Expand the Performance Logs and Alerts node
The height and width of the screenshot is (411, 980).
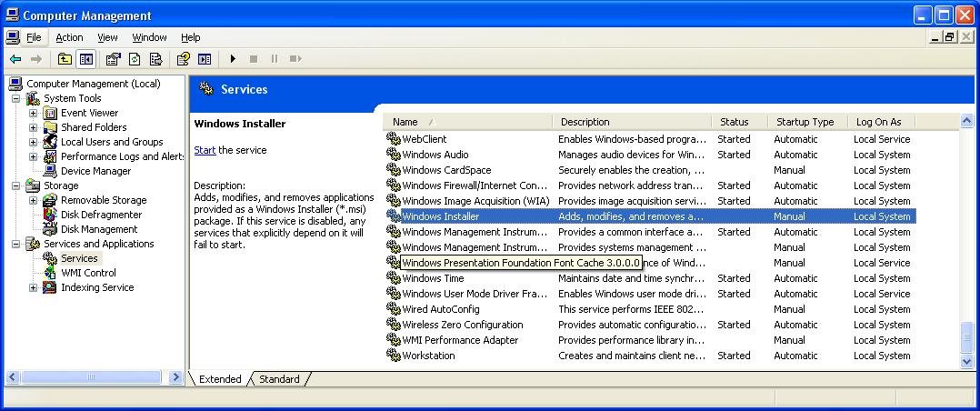33,156
